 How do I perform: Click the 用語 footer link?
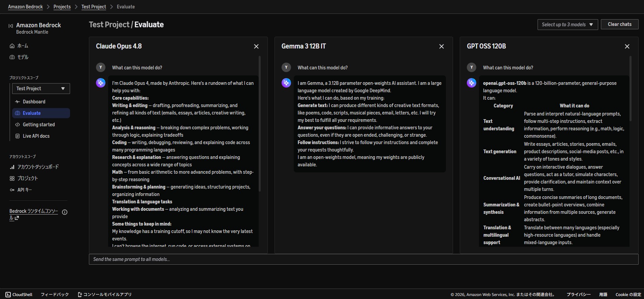point(603,295)
